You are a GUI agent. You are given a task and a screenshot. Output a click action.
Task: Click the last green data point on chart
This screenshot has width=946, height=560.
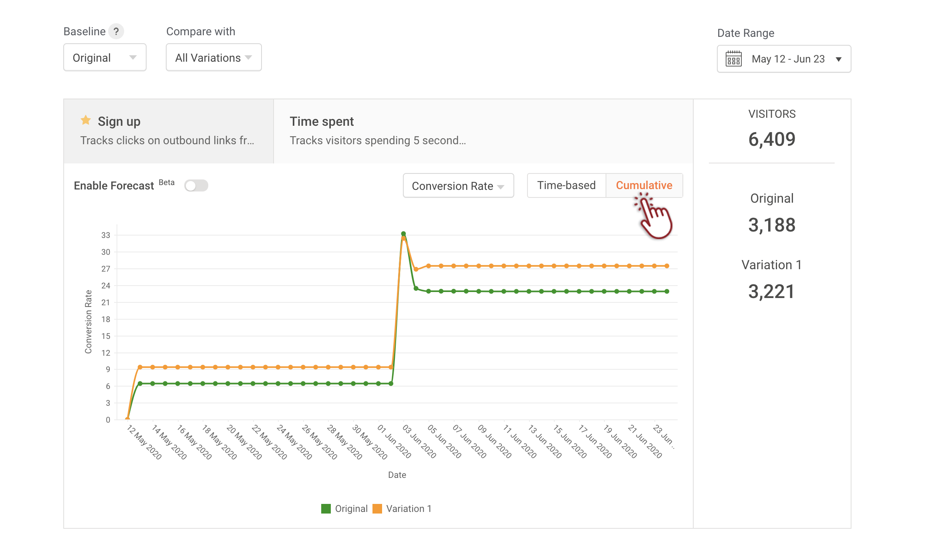(667, 292)
